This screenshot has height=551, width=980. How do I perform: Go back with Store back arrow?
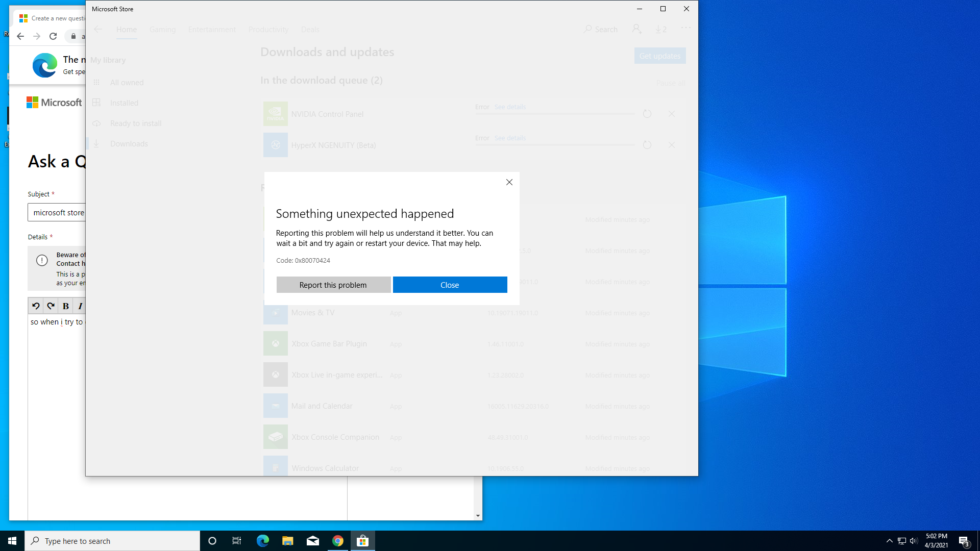[98, 29]
